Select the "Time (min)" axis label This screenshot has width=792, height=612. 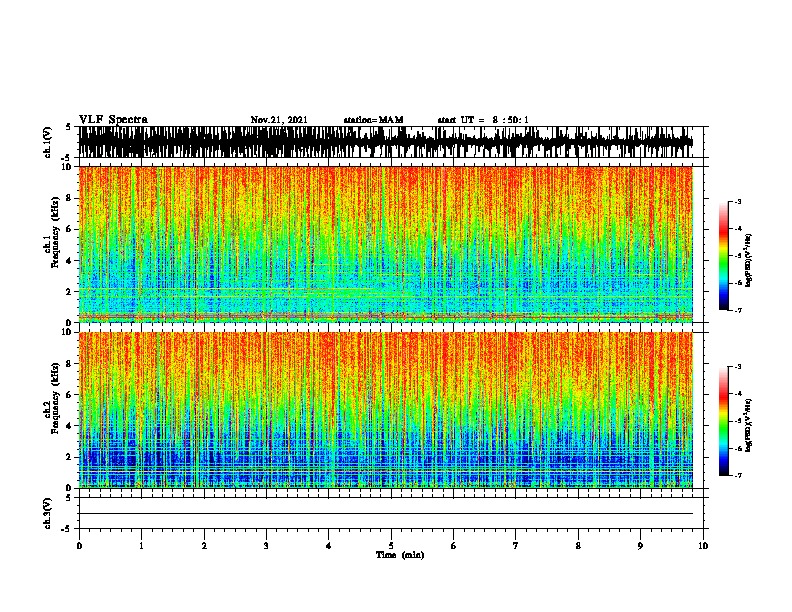(400, 555)
